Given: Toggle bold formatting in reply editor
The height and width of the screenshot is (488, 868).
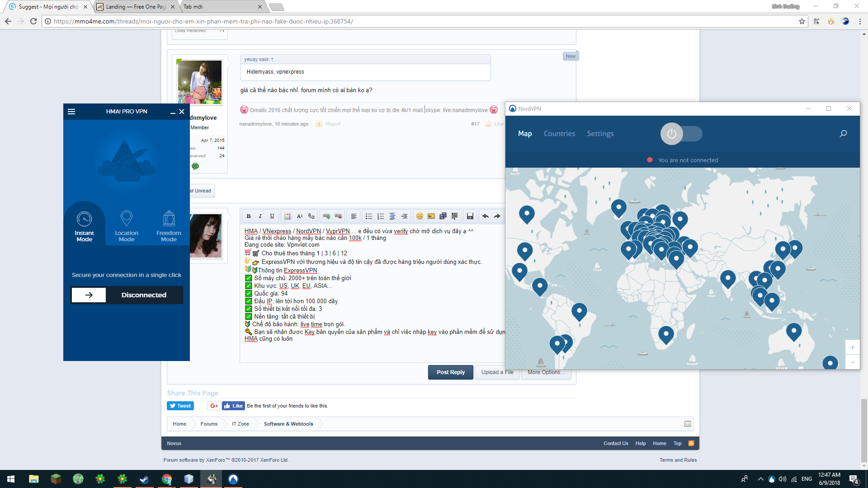Looking at the screenshot, I should coord(248,216).
